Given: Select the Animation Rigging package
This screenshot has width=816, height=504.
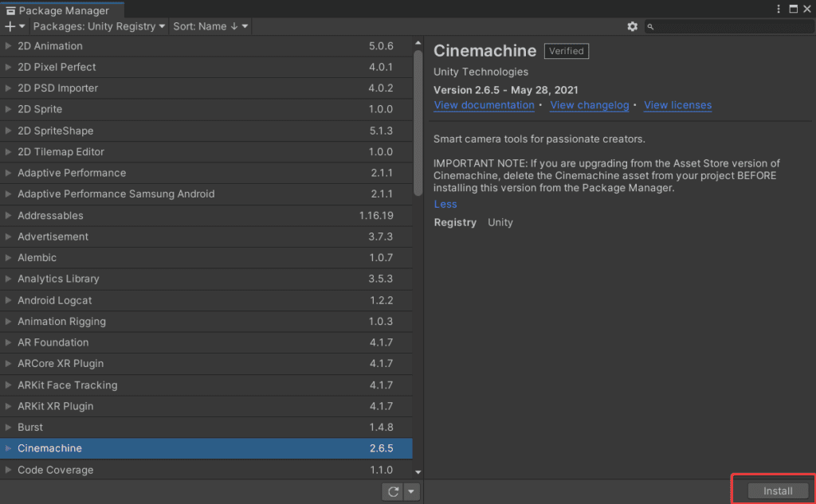Looking at the screenshot, I should 206,322.
